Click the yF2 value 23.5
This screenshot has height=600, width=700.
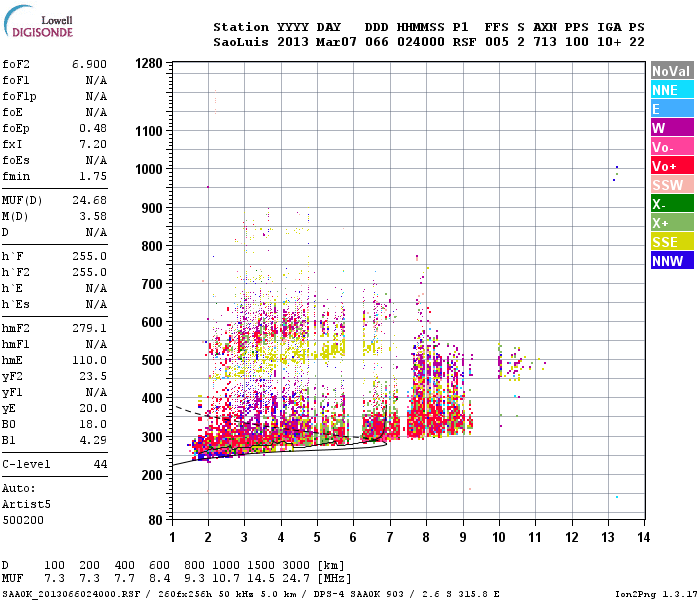coord(93,376)
